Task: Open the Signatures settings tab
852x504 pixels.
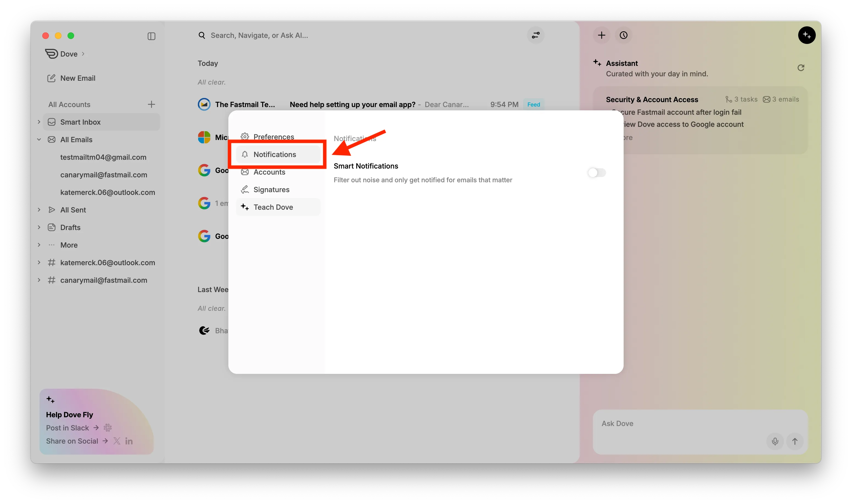Action: click(271, 189)
